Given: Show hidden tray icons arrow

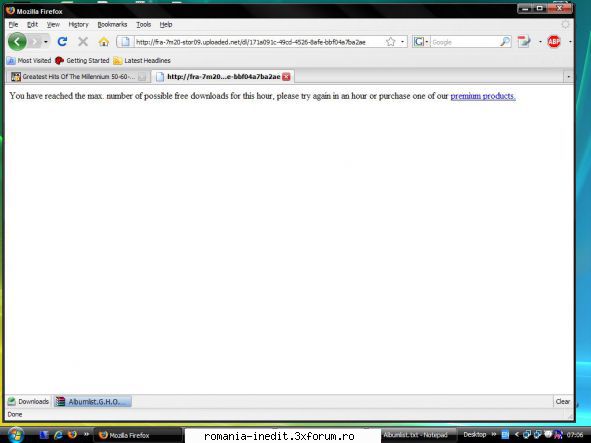Looking at the screenshot, I should pyautogui.click(x=517, y=435).
